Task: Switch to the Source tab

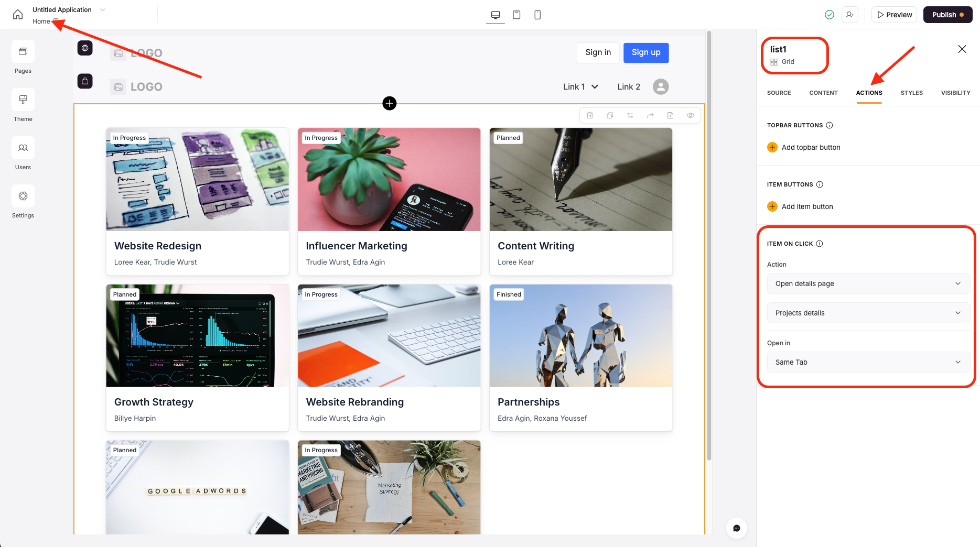Action: pos(779,93)
